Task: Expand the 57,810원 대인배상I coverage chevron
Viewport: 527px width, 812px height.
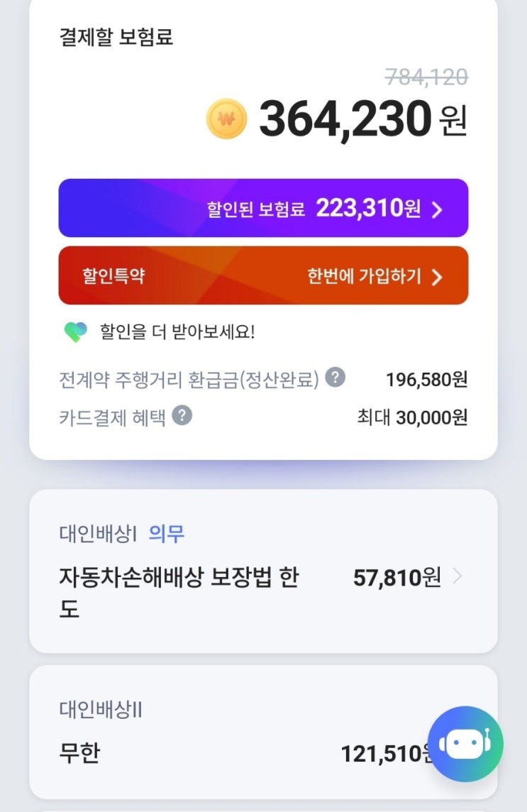Action: pos(457,577)
